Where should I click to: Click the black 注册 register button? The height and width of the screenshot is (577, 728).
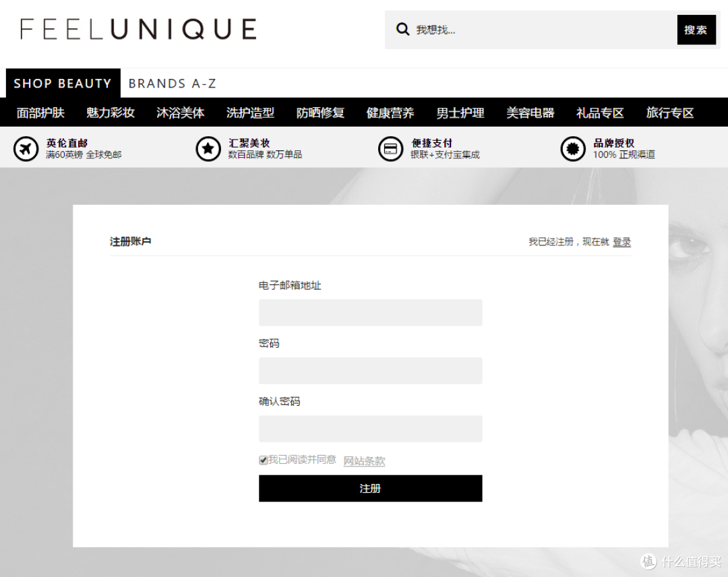point(371,488)
